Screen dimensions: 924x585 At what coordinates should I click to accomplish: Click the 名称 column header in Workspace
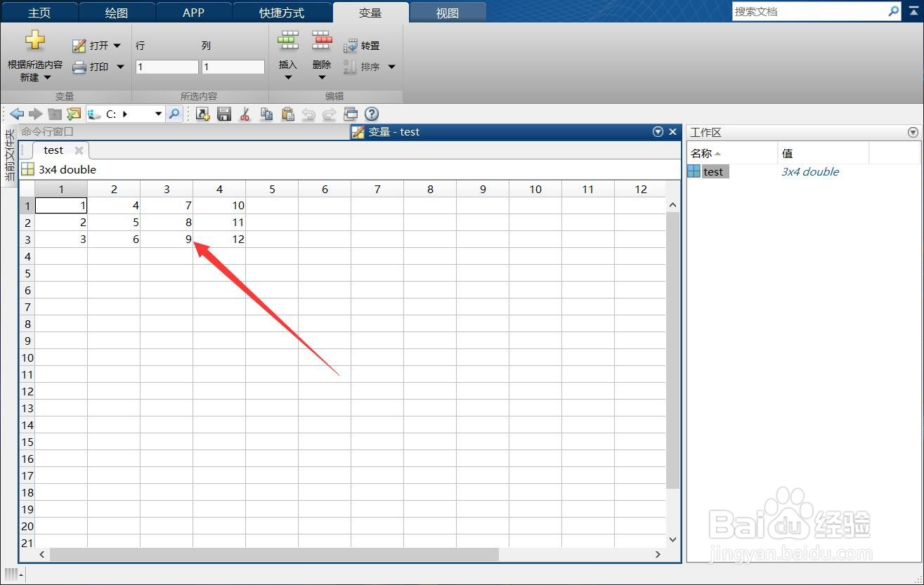point(732,153)
